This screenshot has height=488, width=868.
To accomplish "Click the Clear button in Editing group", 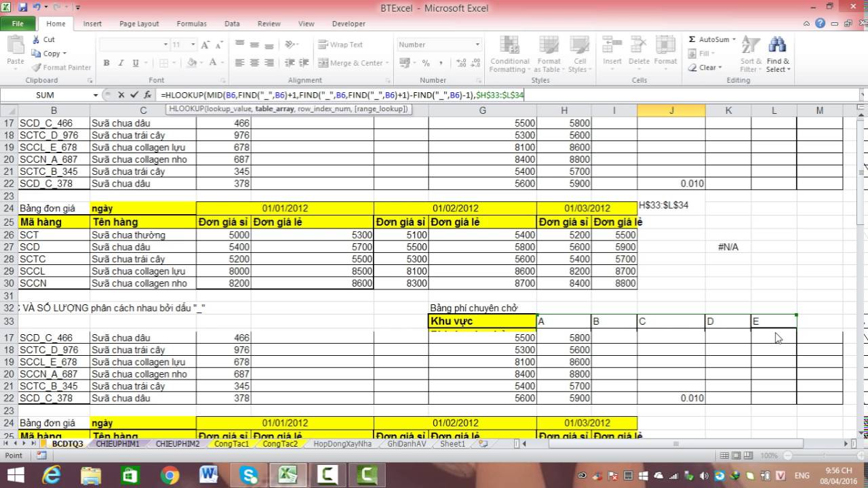I will click(707, 67).
